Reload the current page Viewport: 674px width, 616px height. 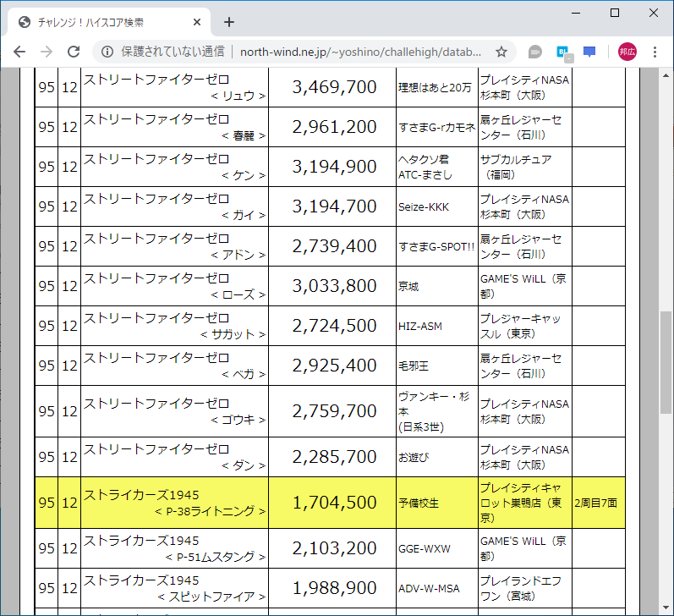pyautogui.click(x=74, y=52)
